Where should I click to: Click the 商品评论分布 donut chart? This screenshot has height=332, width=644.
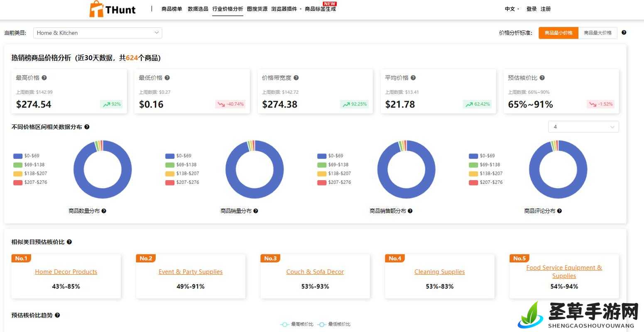tap(558, 169)
